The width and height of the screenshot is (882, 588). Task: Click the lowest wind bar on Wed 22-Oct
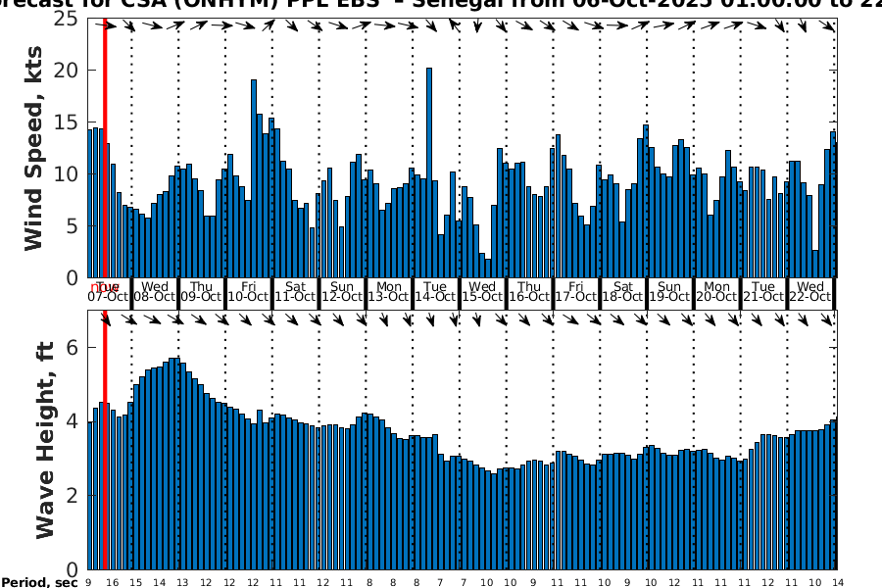[x=815, y=265]
